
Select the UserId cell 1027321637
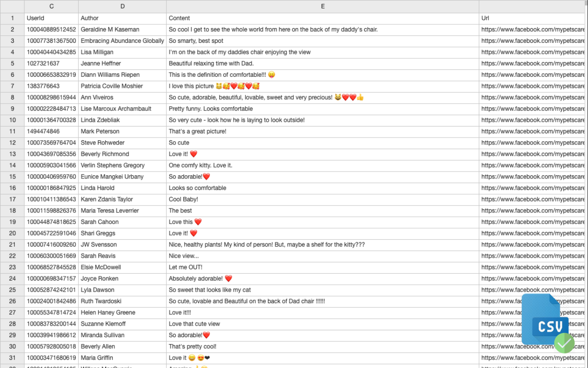51,63
